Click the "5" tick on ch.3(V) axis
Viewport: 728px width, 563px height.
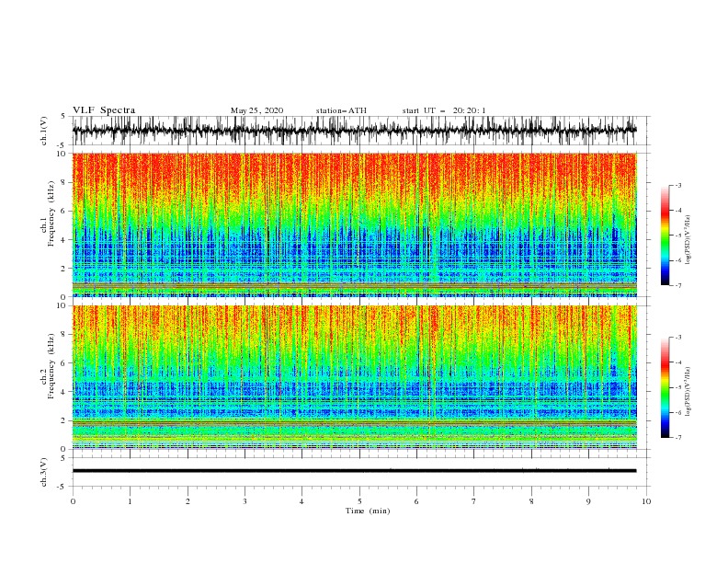click(63, 457)
